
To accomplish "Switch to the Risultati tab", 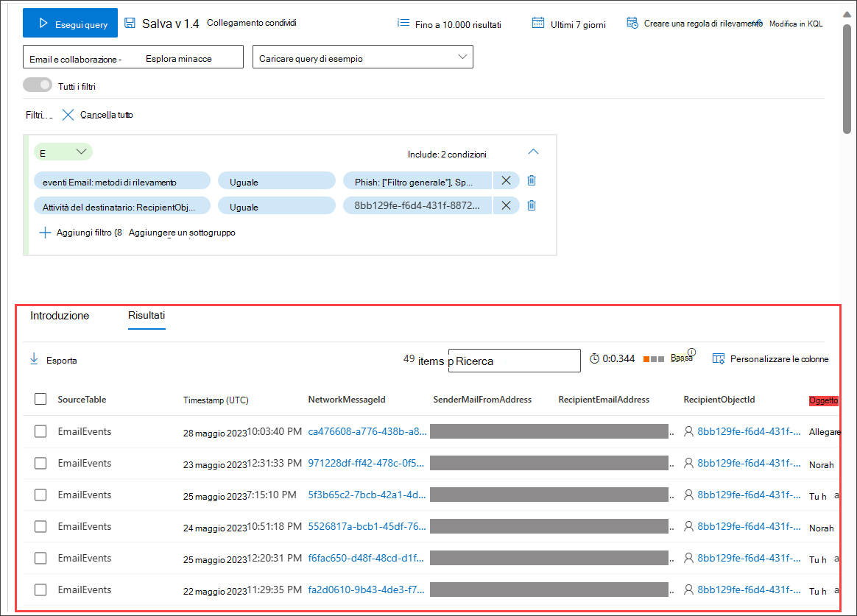I will (147, 316).
